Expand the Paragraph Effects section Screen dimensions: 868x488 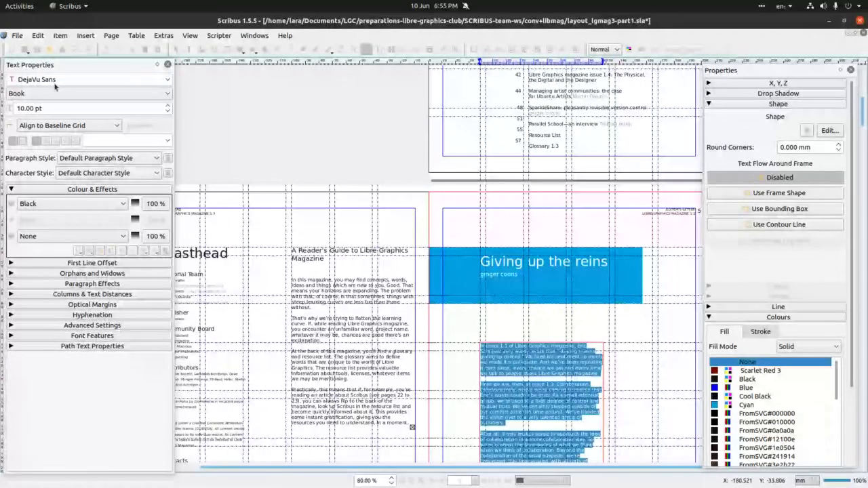[x=89, y=283]
